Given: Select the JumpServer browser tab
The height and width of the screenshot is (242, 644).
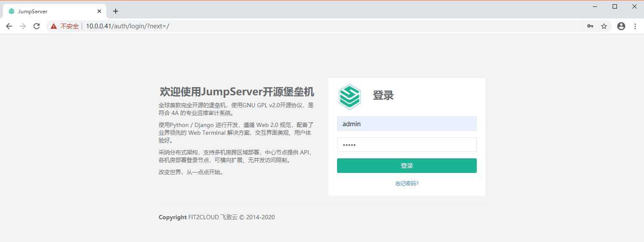Looking at the screenshot, I should [55, 11].
